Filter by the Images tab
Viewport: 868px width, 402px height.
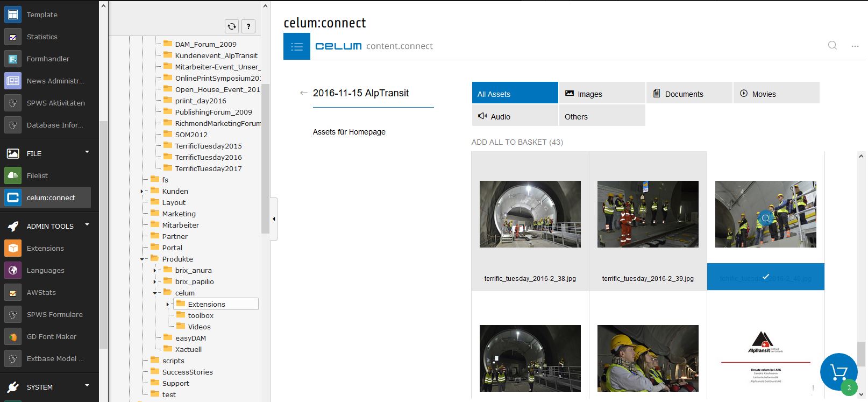602,93
